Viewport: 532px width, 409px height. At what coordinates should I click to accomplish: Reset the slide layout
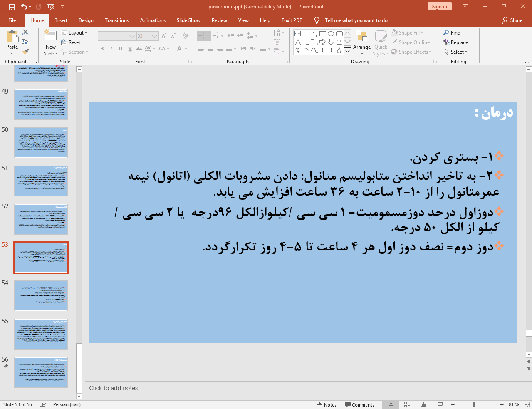[x=71, y=42]
